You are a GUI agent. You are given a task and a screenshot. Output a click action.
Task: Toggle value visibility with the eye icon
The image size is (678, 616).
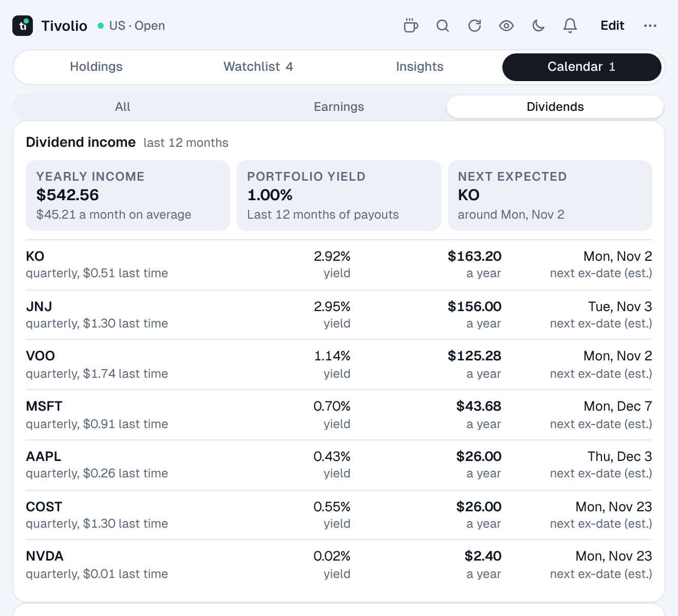(x=506, y=26)
